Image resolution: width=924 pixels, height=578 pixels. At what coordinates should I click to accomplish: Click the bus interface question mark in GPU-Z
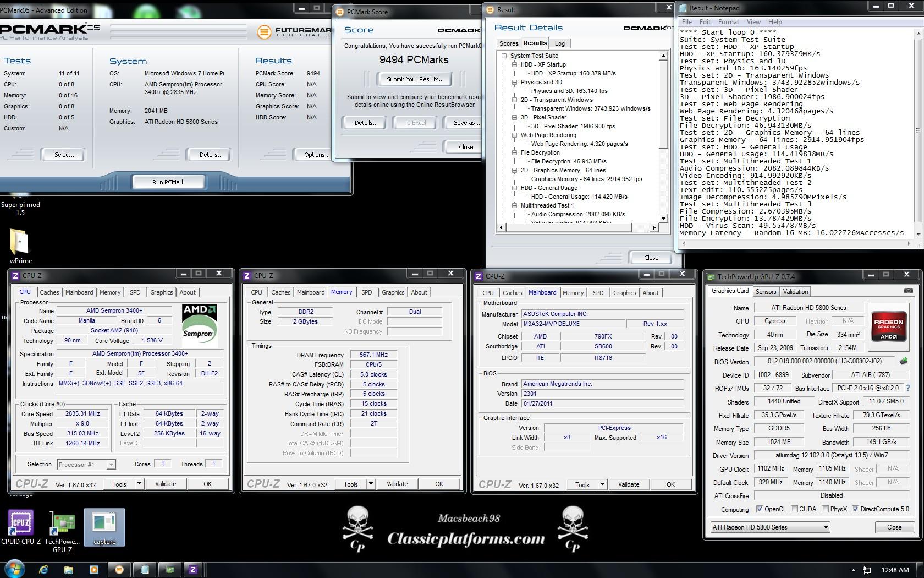tap(908, 388)
